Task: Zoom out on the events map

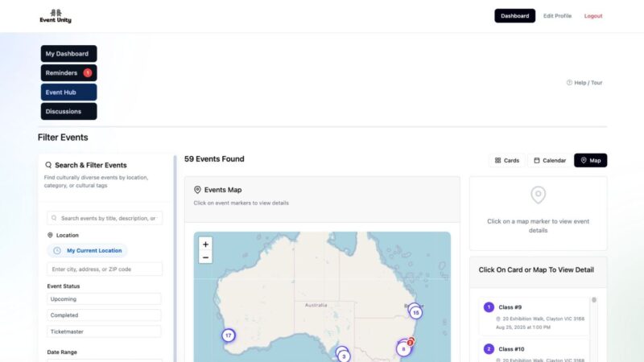Action: (206, 257)
